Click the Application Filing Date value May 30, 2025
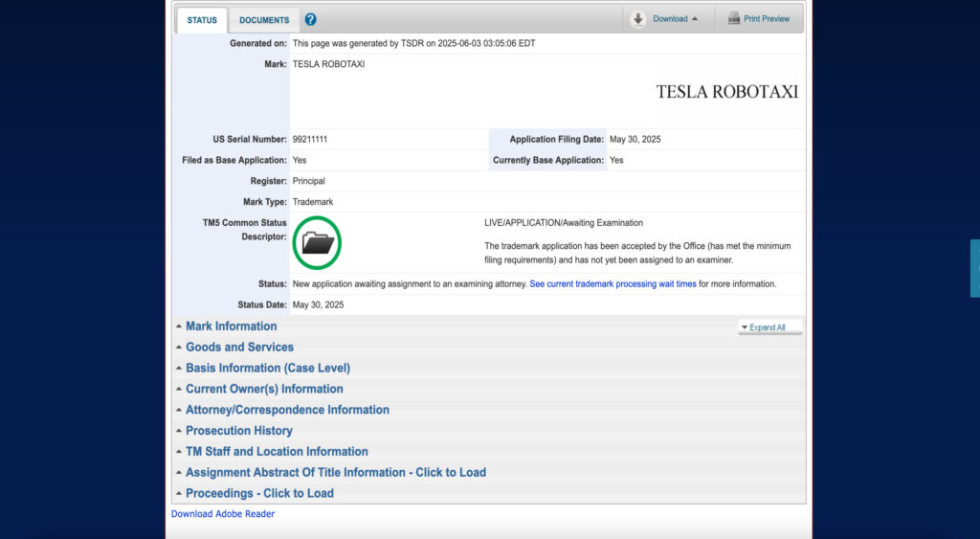The image size is (980, 539). (x=635, y=140)
